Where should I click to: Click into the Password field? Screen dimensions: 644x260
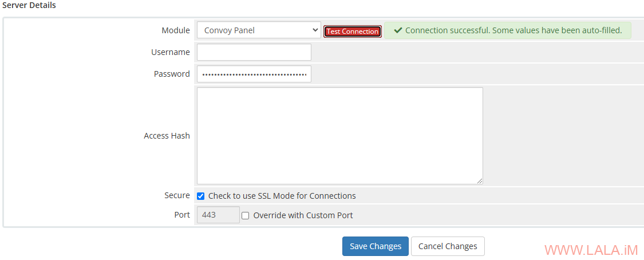(254, 74)
